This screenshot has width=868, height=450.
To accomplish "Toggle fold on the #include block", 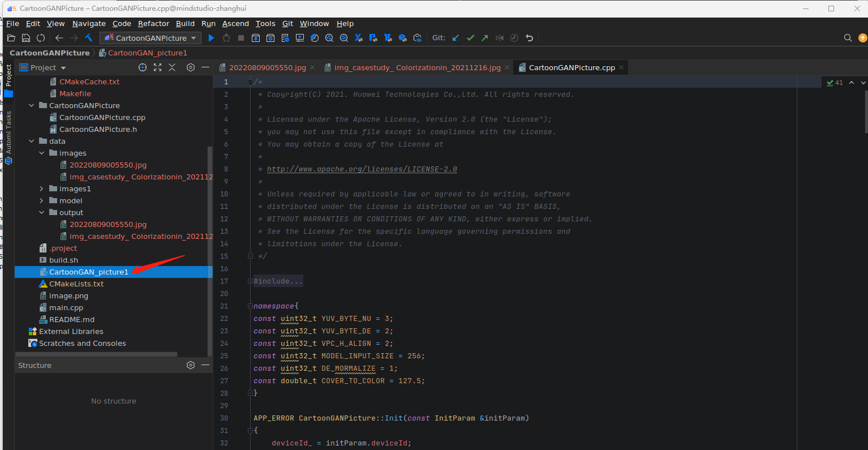I will tap(250, 281).
